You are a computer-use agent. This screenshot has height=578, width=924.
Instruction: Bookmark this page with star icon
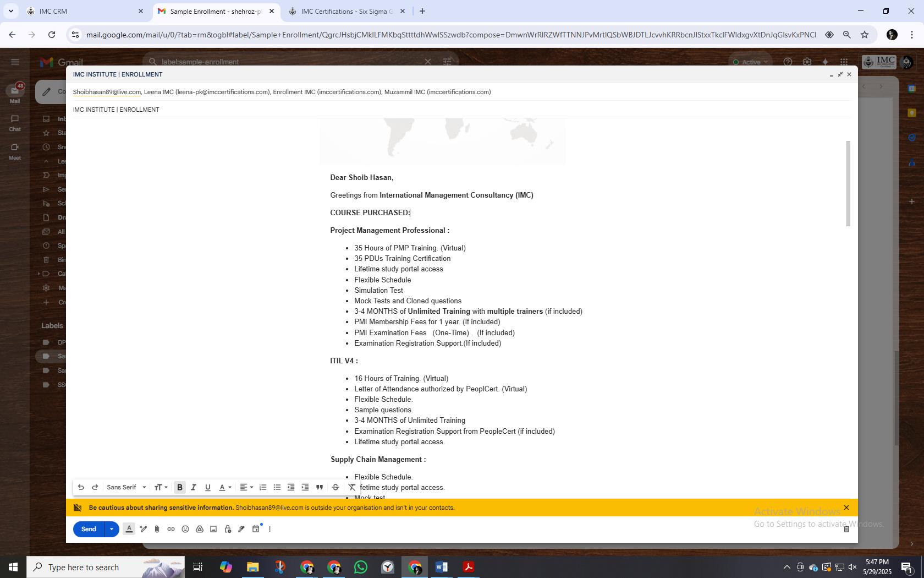865,35
